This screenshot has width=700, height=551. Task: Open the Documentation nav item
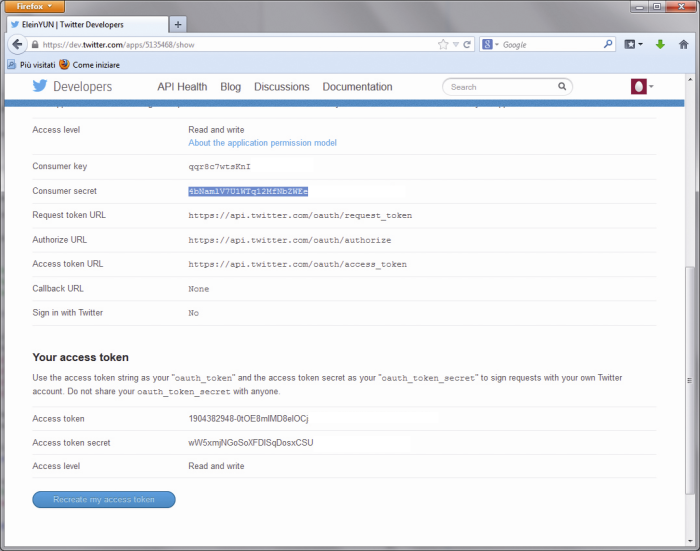pyautogui.click(x=358, y=87)
